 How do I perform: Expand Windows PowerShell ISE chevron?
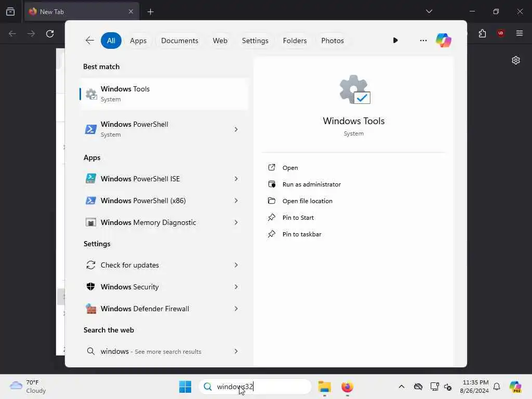(x=236, y=179)
